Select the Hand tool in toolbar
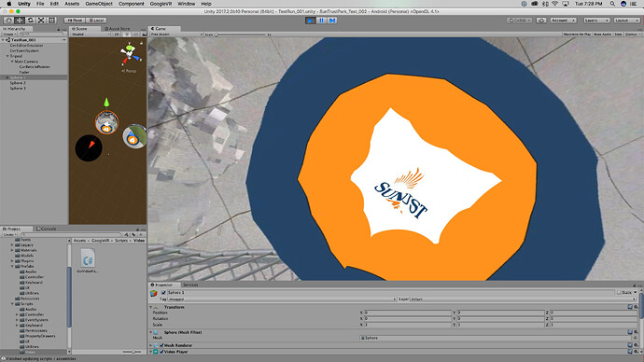Screen dimensions: 644x362 (x=8, y=21)
